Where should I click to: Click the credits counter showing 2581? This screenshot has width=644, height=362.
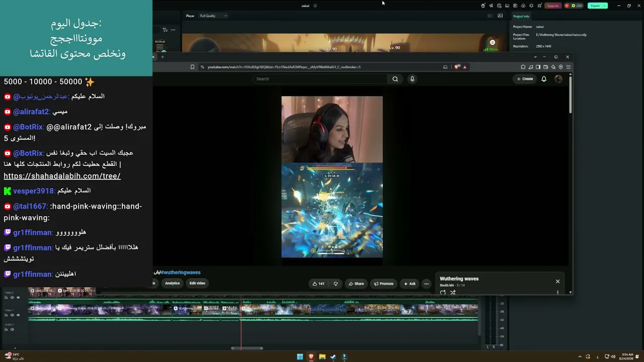tap(574, 6)
